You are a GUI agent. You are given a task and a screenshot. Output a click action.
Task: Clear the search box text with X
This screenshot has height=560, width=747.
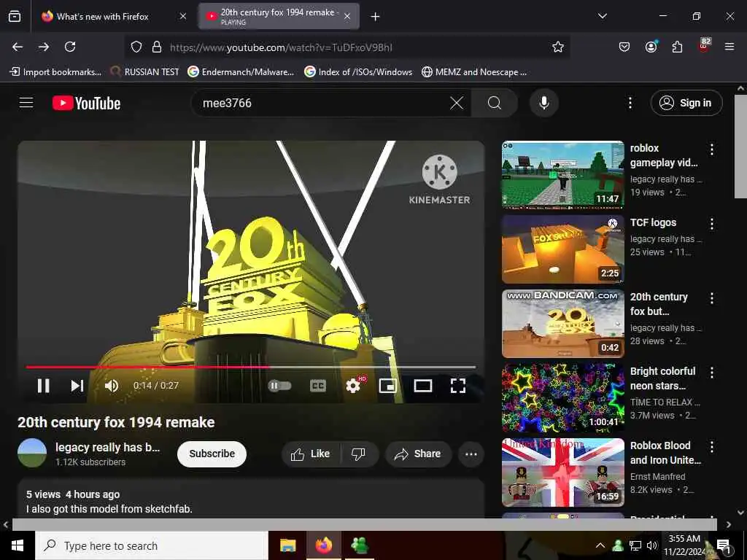pyautogui.click(x=457, y=103)
